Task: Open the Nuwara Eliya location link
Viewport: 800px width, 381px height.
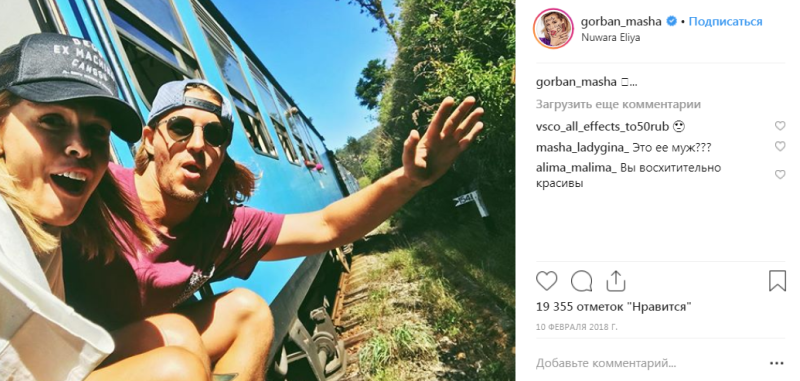Action: click(610, 37)
